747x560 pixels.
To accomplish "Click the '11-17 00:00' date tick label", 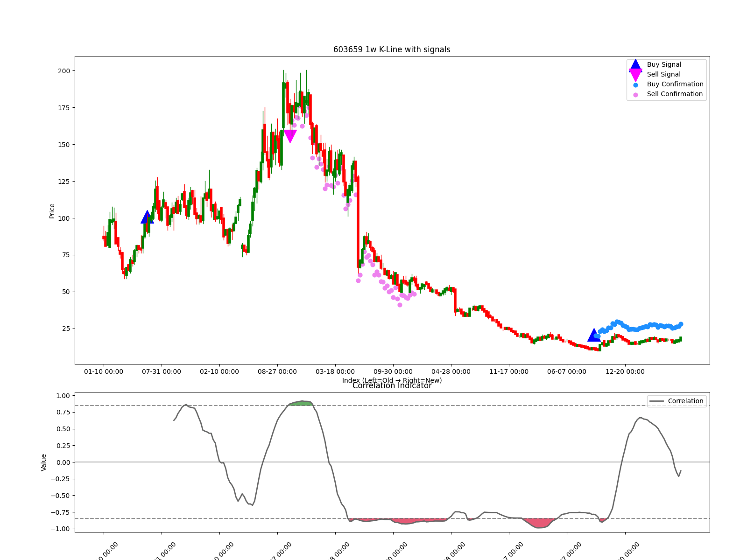I will [509, 371].
